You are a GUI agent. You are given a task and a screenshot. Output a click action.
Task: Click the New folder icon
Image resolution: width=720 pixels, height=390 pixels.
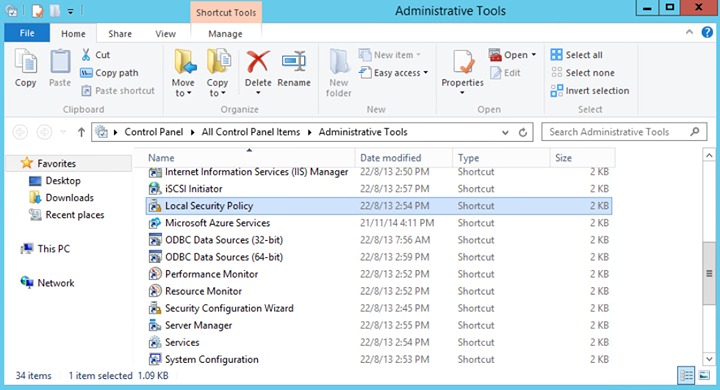pos(339,62)
